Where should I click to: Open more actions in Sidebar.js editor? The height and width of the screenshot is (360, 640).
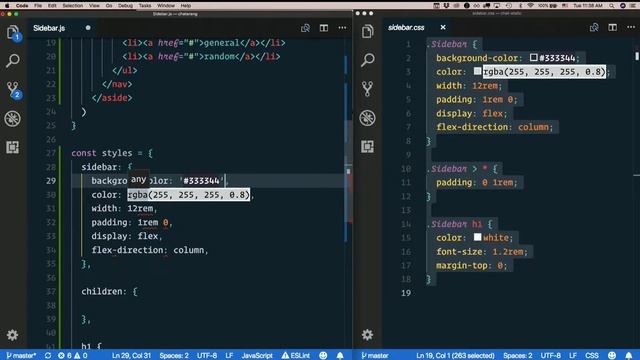click(x=342, y=28)
